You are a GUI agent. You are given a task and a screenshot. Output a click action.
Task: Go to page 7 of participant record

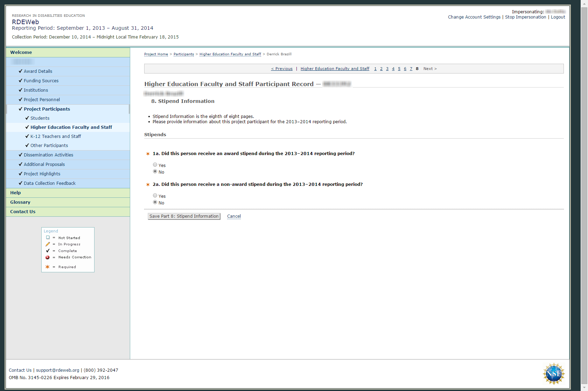click(x=411, y=69)
